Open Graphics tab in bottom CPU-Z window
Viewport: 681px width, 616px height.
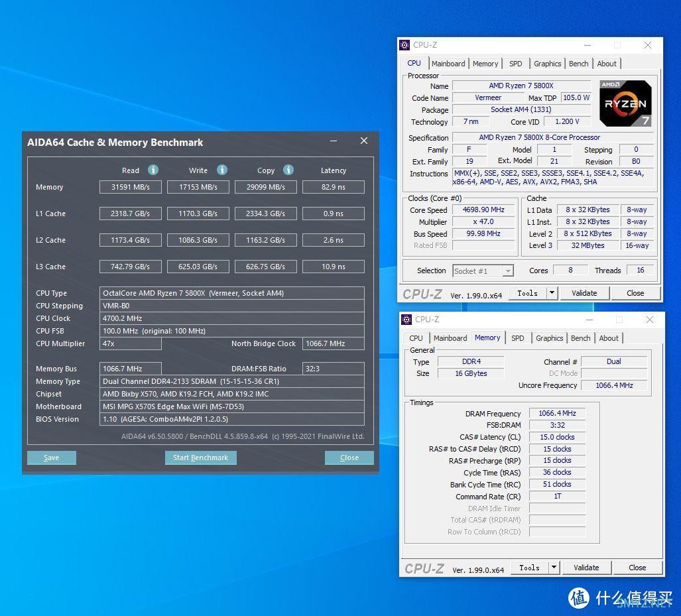pyautogui.click(x=550, y=338)
